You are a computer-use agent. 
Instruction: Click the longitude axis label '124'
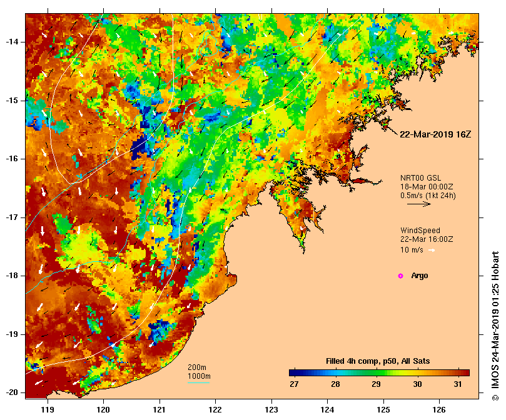pyautogui.click(x=327, y=410)
